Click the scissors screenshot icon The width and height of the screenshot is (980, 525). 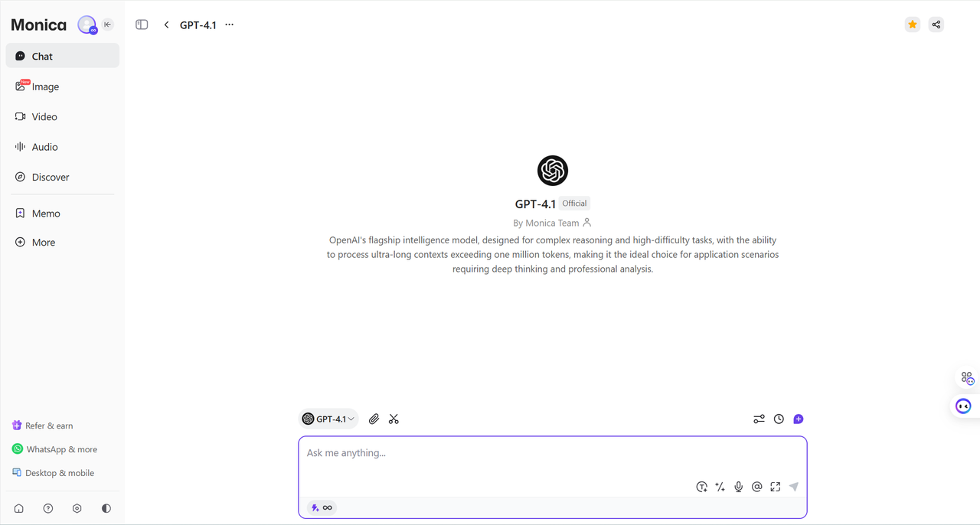pyautogui.click(x=394, y=419)
